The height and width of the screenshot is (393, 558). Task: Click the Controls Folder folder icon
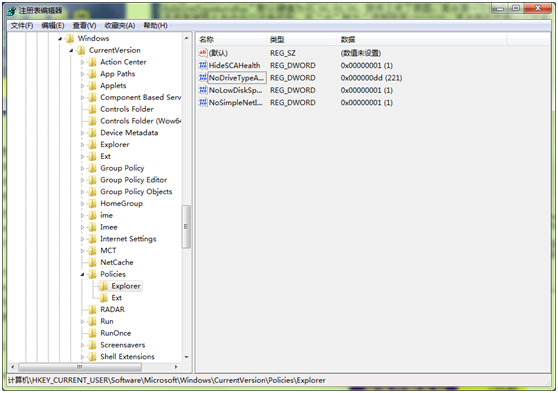[93, 109]
